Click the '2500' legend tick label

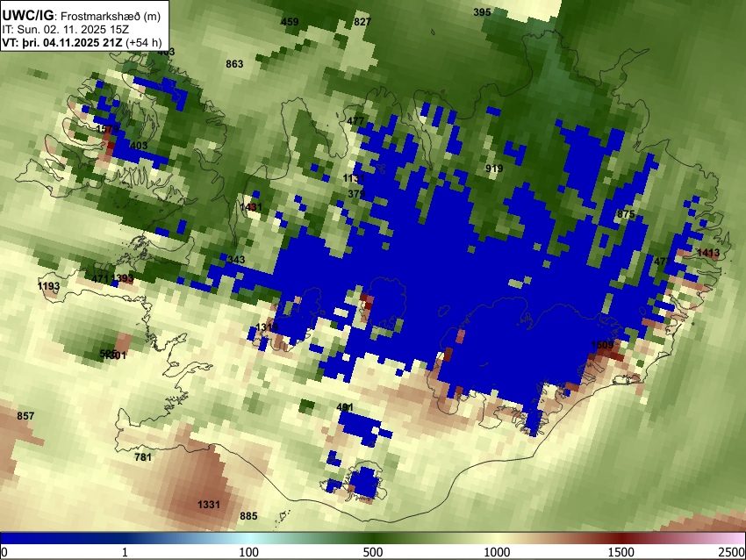click(x=732, y=552)
